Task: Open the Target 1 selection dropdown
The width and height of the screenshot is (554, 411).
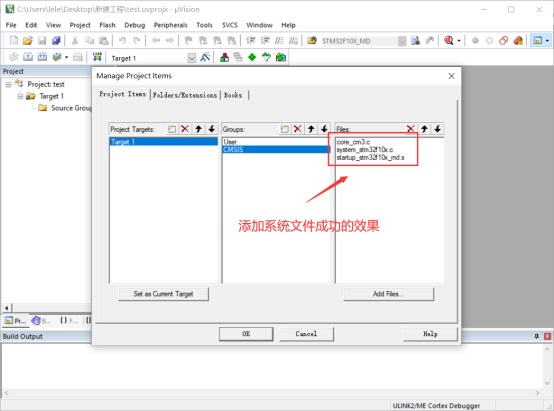Action: pos(191,58)
